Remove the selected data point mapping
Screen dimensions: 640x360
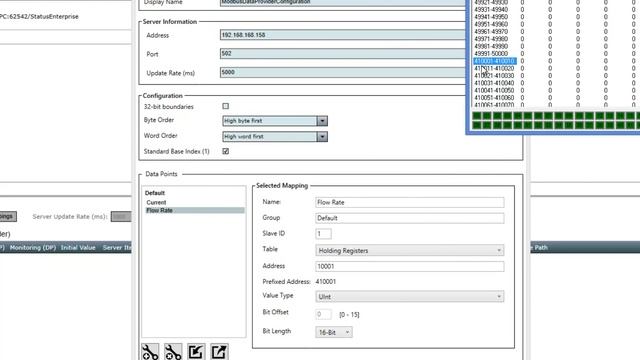coord(173,352)
